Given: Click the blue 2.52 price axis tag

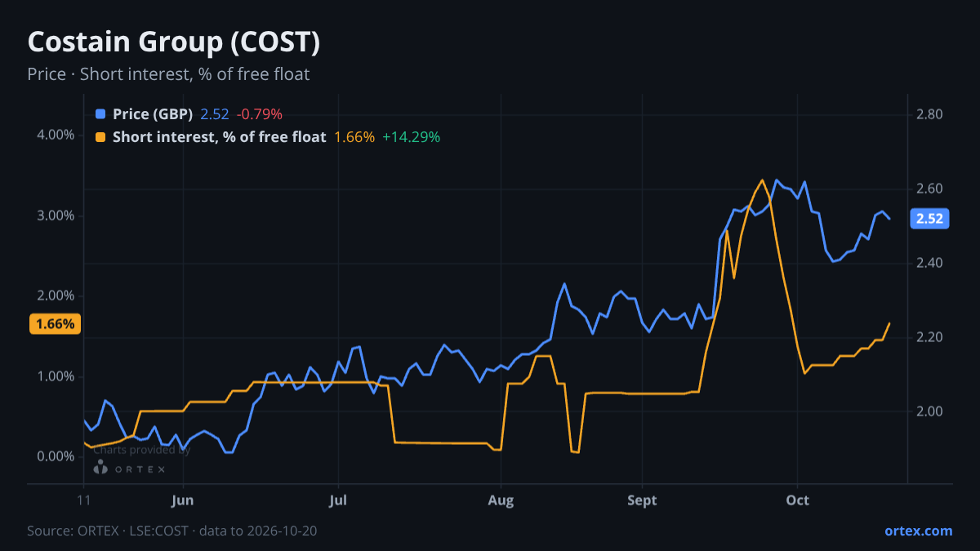Looking at the screenshot, I should [x=929, y=219].
